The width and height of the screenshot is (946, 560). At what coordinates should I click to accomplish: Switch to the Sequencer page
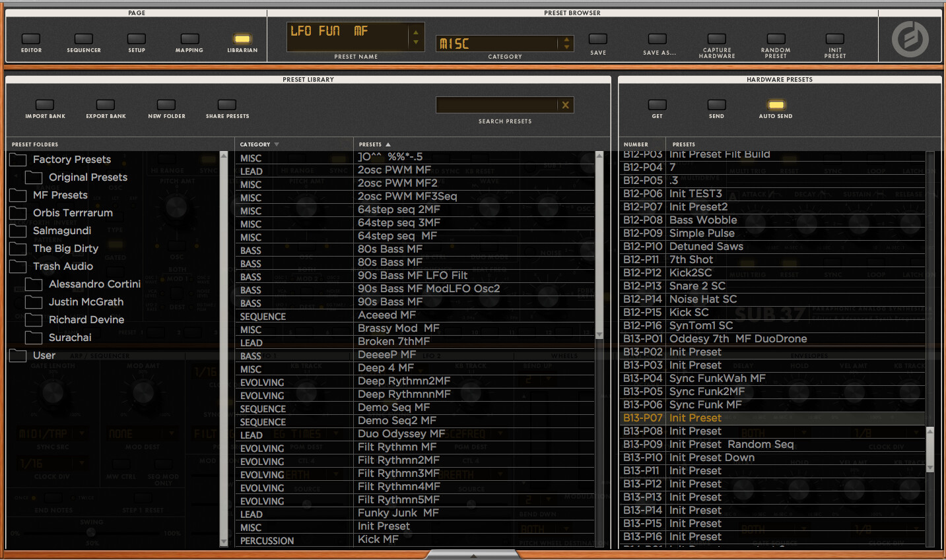84,39
